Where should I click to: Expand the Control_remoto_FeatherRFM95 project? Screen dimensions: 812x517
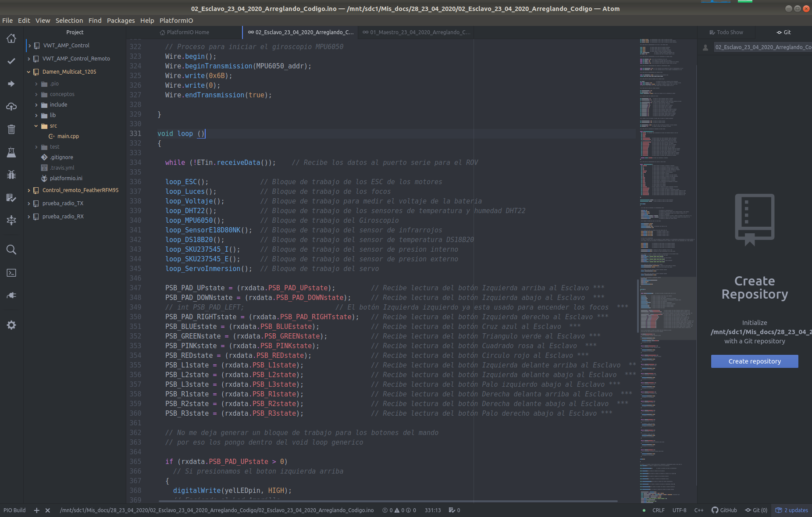29,190
